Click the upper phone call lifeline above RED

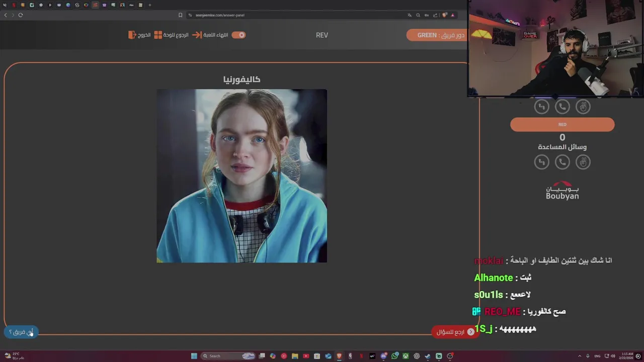tap(562, 107)
